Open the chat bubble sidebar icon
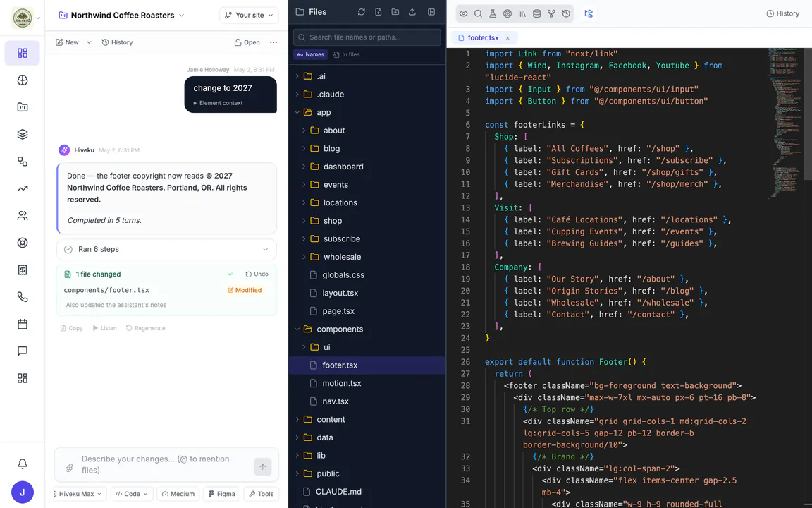812x508 pixels. click(23, 351)
